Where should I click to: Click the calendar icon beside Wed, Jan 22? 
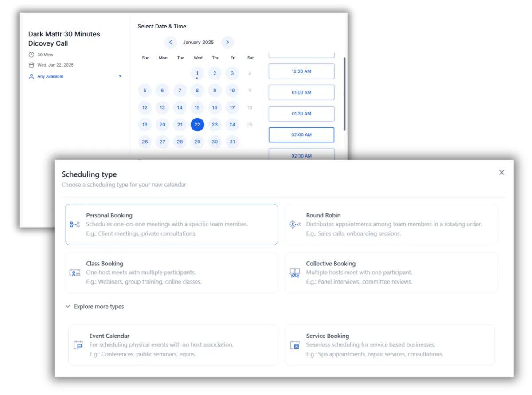click(31, 65)
